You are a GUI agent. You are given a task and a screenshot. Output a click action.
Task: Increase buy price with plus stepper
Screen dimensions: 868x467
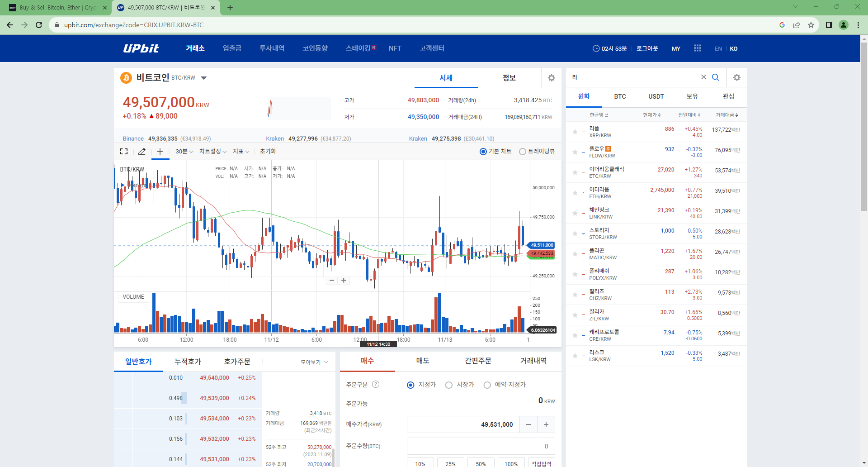tap(546, 424)
